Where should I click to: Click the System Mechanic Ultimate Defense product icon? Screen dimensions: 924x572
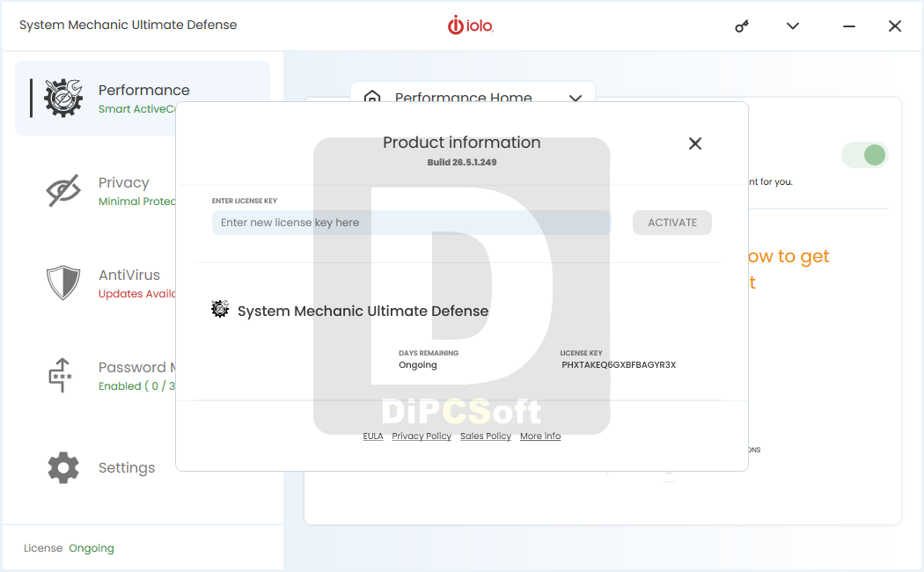[x=220, y=309]
